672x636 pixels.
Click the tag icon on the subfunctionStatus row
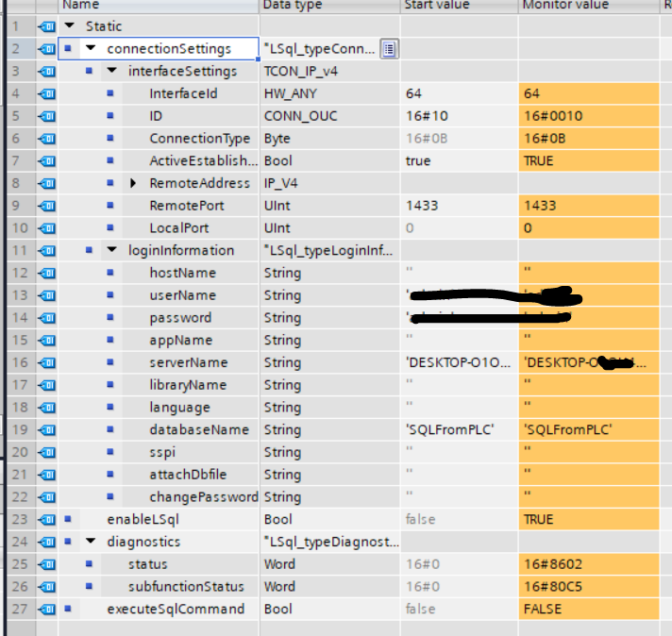tap(45, 587)
